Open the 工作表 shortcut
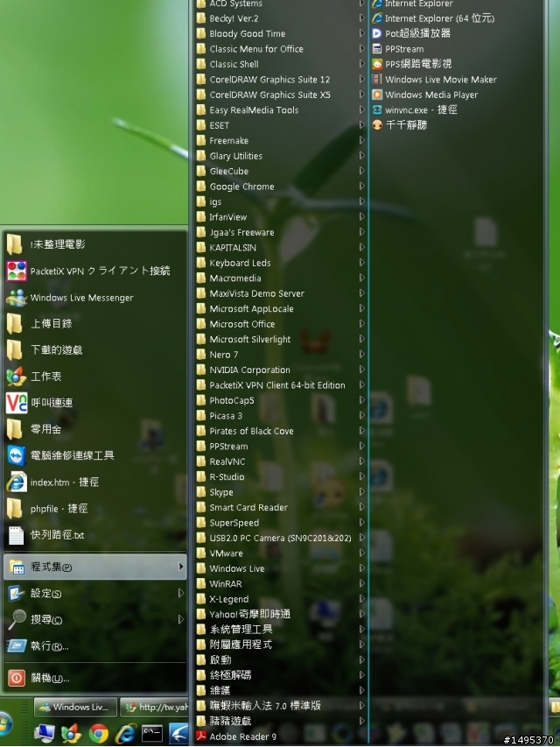Screen dimensions: 560x747 click(95, 377)
